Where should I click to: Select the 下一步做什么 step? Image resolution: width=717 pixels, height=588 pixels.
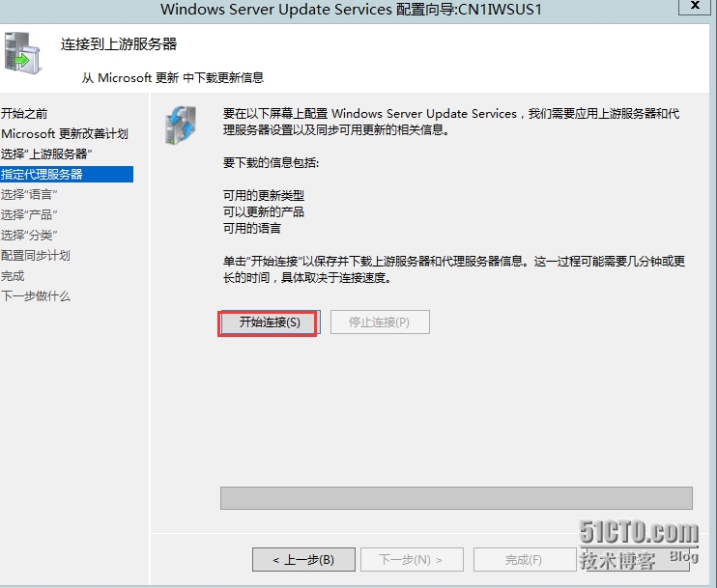[x=36, y=296]
